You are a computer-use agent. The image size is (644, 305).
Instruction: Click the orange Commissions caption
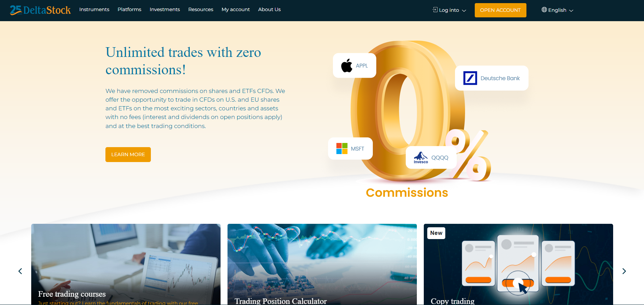click(x=407, y=193)
